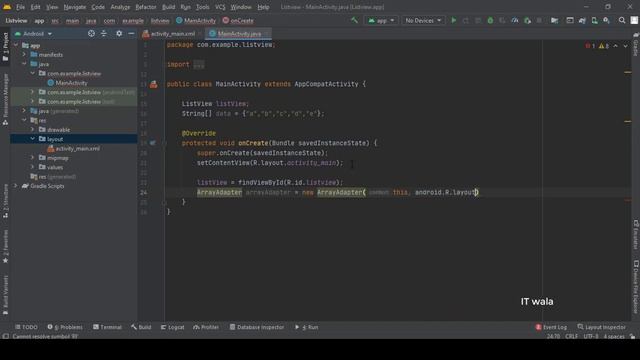Open the Profile app gauge icon
The width and height of the screenshot is (640, 360).
pos(515,20)
